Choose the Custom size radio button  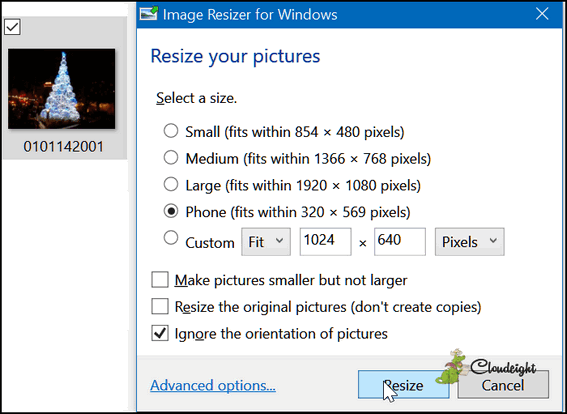point(171,238)
